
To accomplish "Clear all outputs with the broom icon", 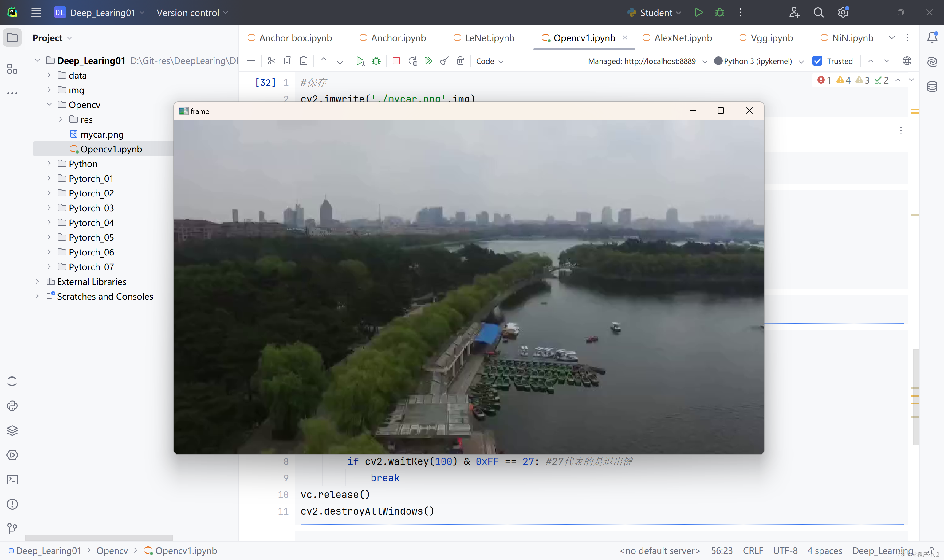I will pos(444,61).
